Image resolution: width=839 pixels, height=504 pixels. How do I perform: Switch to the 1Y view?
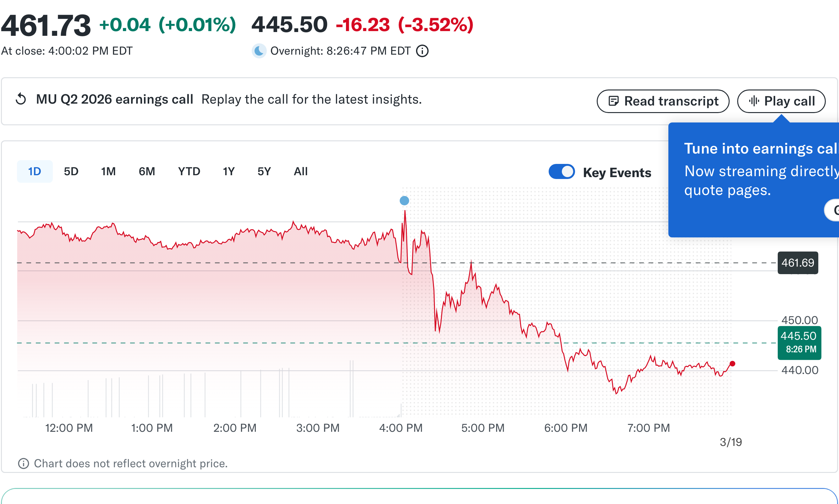[229, 171]
